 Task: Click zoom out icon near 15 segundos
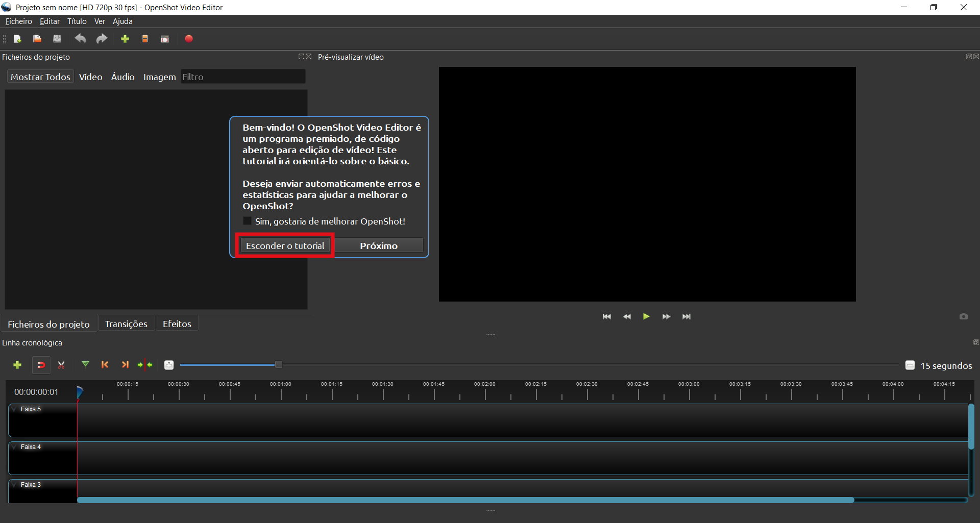(x=910, y=365)
